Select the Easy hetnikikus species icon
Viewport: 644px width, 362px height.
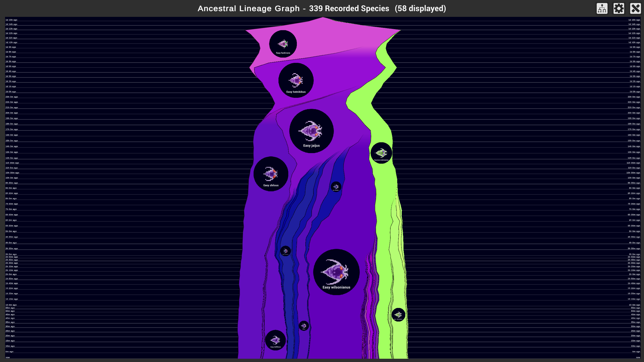click(296, 80)
